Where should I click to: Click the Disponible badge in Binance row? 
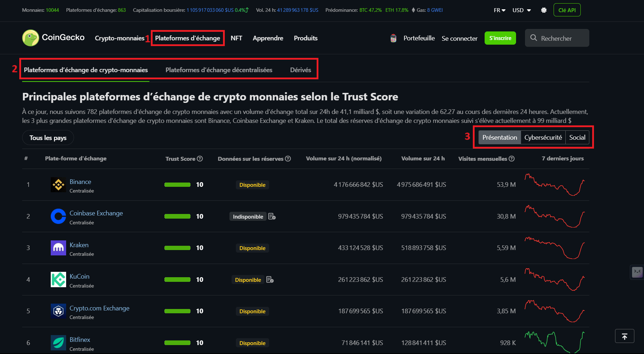pos(252,185)
